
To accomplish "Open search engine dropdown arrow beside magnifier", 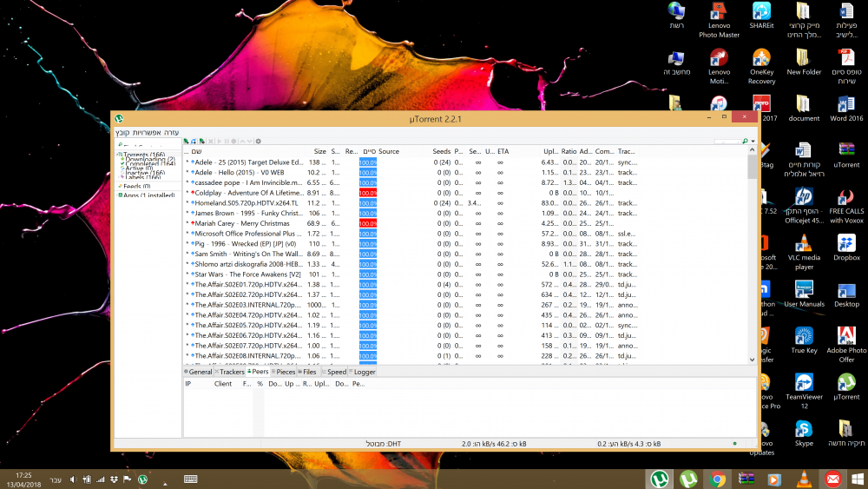I will click(x=753, y=142).
